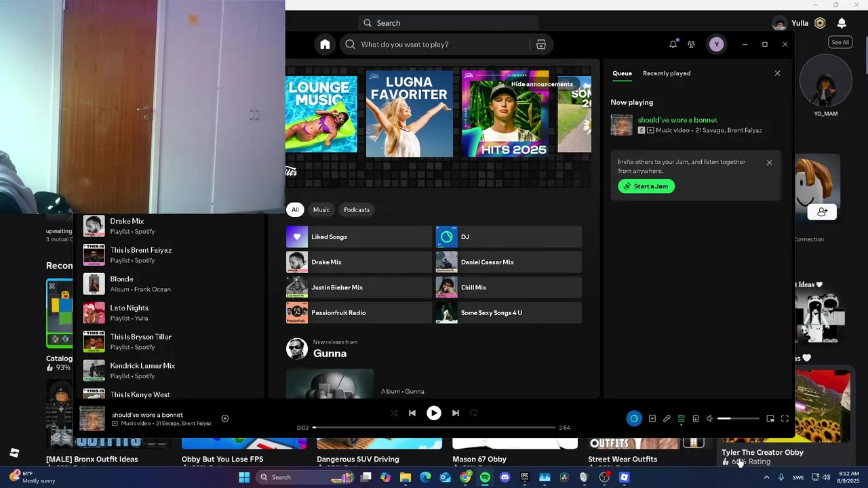The image size is (868, 488).
Task: Open File Explorer from taskbar
Action: (x=406, y=477)
